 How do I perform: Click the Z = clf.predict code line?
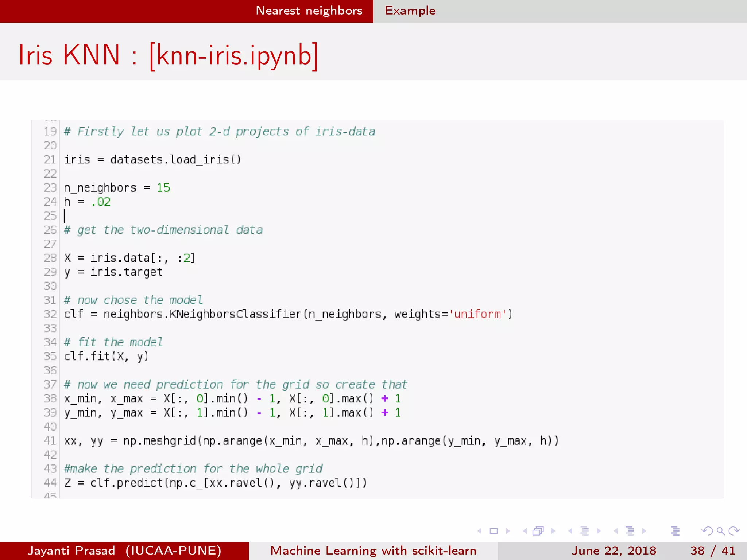(x=215, y=483)
